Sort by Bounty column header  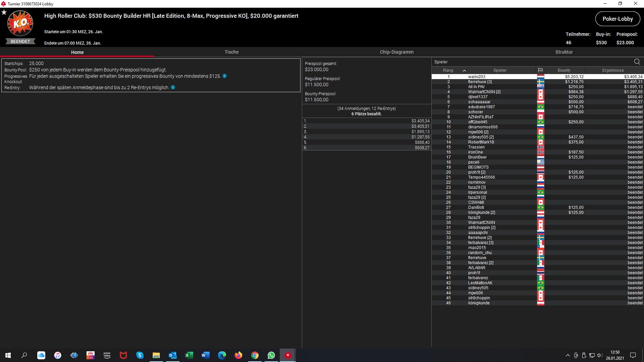[x=564, y=70]
